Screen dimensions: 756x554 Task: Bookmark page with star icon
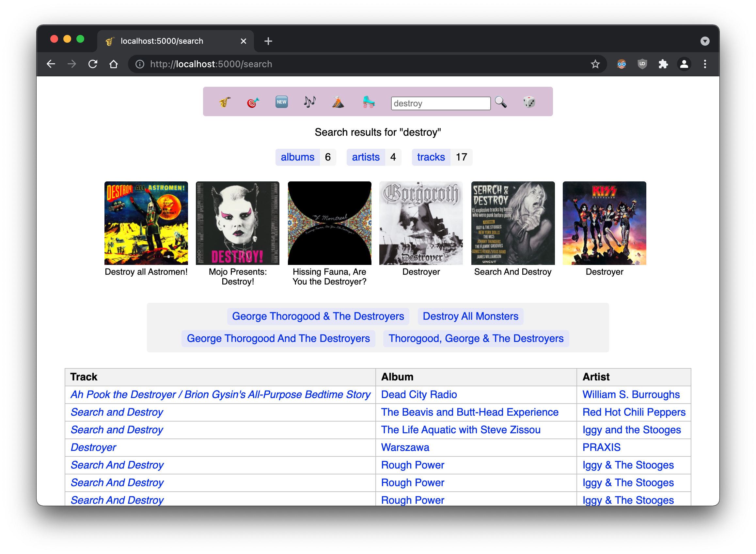[x=595, y=64]
